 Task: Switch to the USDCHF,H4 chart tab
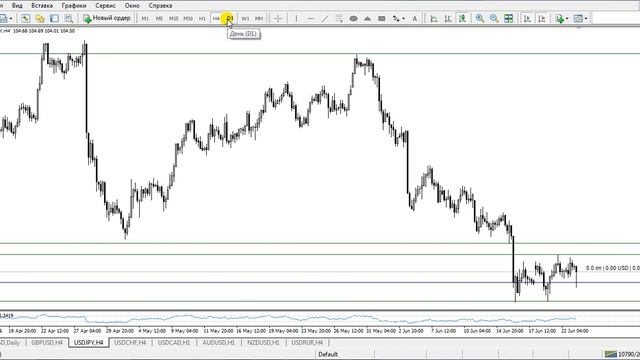[130, 342]
